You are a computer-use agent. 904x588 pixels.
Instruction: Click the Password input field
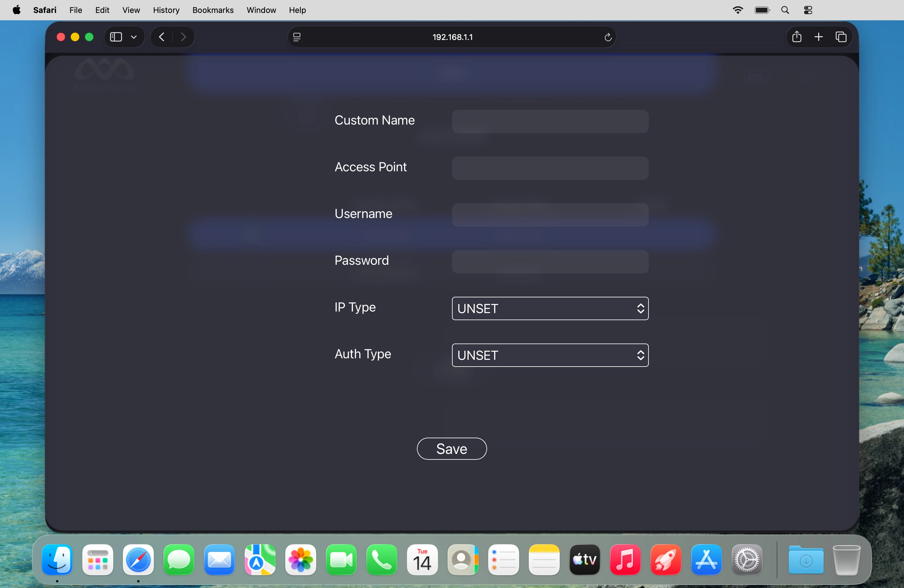pos(549,262)
